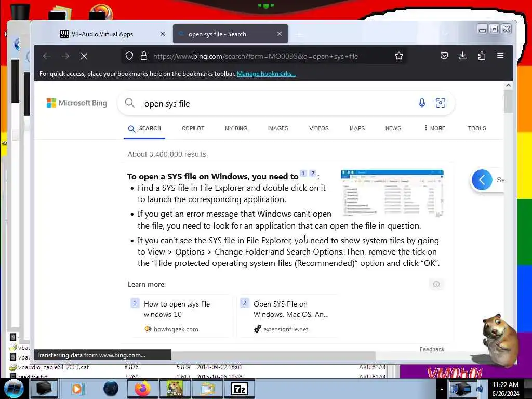Open Firefox extensions menu
532x399 pixels.
coord(482,56)
